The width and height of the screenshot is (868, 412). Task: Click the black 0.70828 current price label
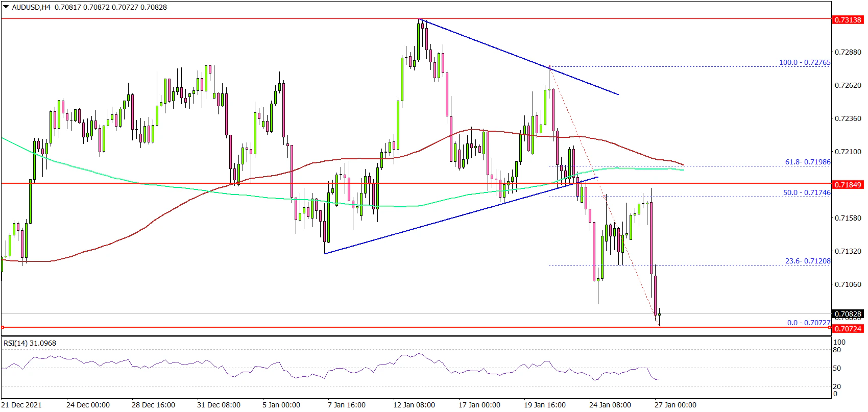[848, 314]
